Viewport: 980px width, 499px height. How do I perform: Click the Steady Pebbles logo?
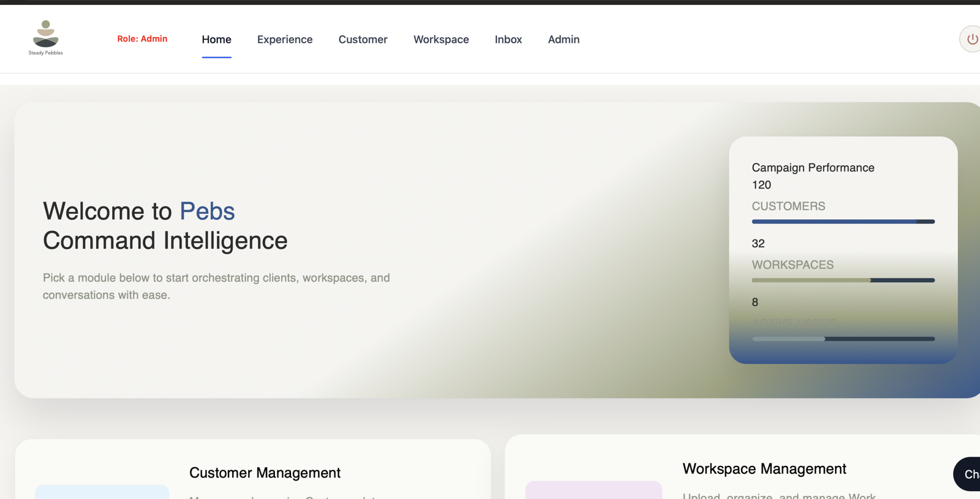(x=45, y=38)
